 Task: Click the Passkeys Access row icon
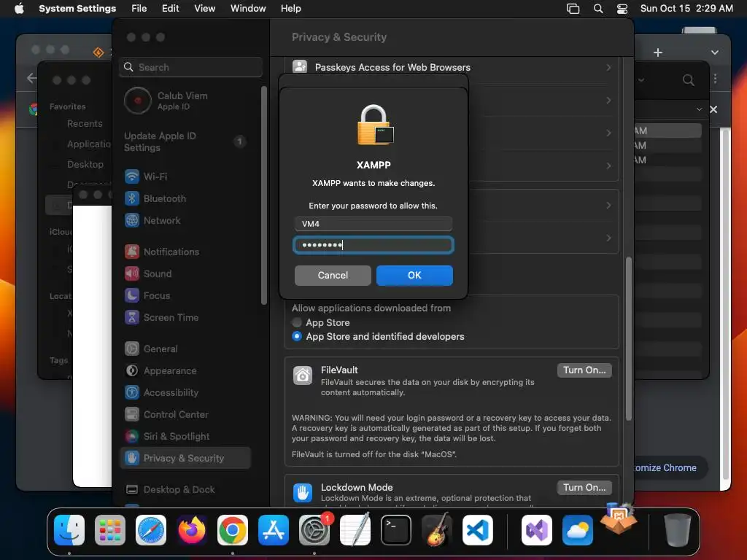300,66
